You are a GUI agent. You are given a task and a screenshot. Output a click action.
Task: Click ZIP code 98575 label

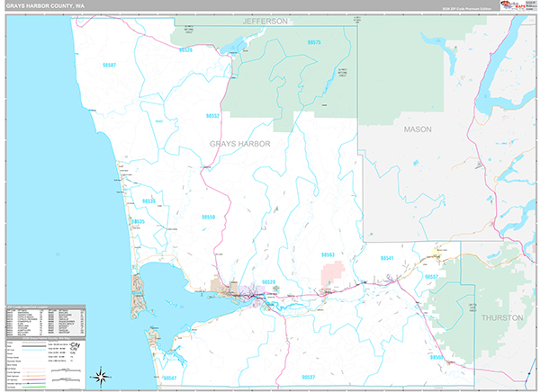314,42
